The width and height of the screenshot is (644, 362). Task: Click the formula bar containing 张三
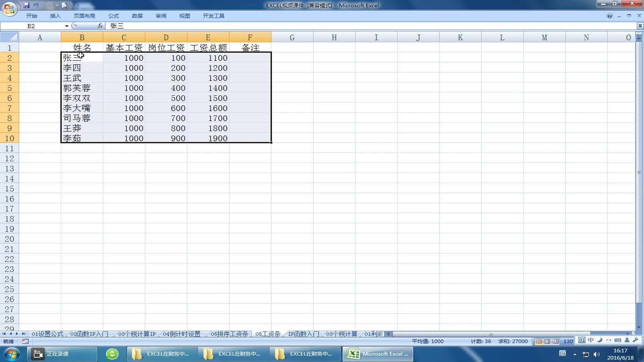pyautogui.click(x=370, y=26)
